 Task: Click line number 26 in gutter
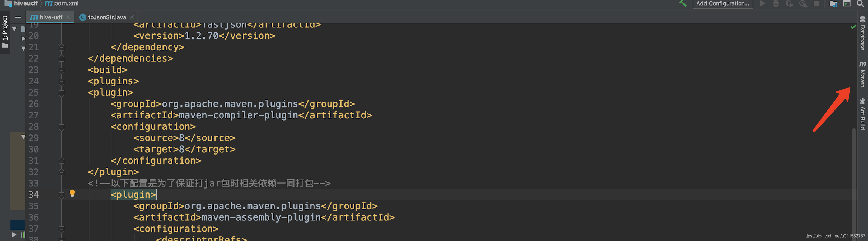pos(33,104)
